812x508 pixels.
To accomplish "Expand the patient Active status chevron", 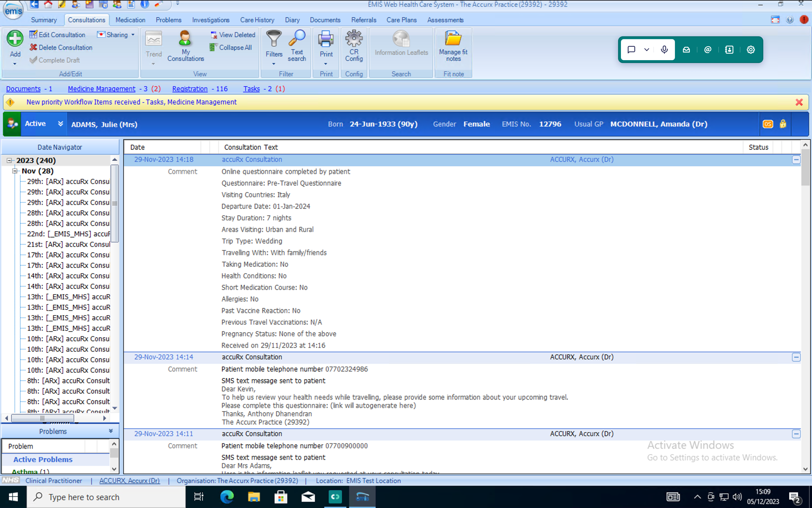I will tap(60, 124).
